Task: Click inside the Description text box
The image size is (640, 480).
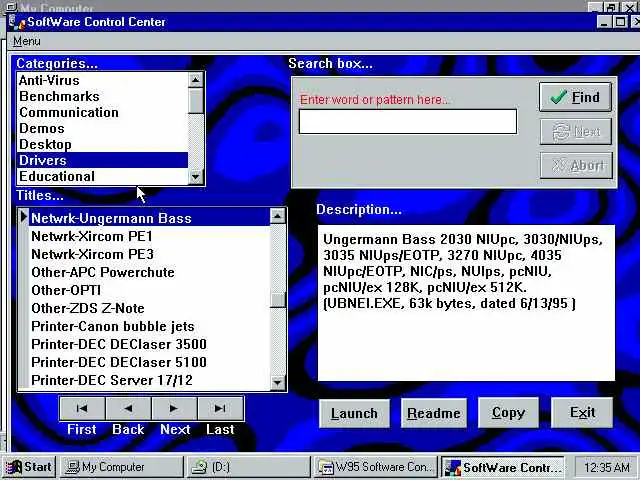Action: pos(466,302)
